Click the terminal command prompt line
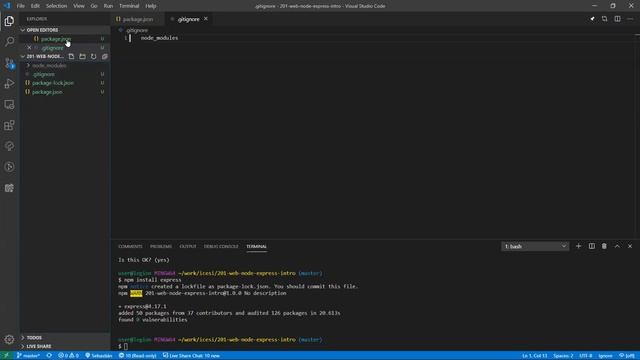The image size is (640, 360). 123,346
